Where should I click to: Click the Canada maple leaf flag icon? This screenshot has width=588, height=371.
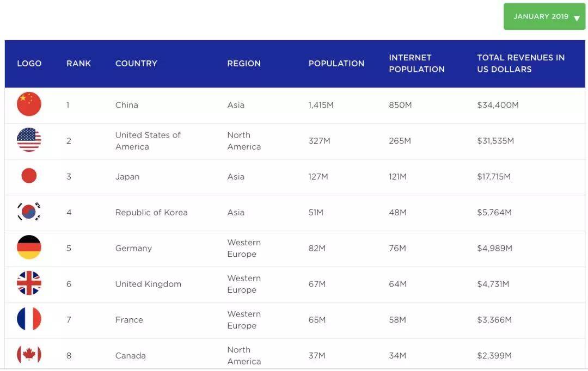pos(29,355)
